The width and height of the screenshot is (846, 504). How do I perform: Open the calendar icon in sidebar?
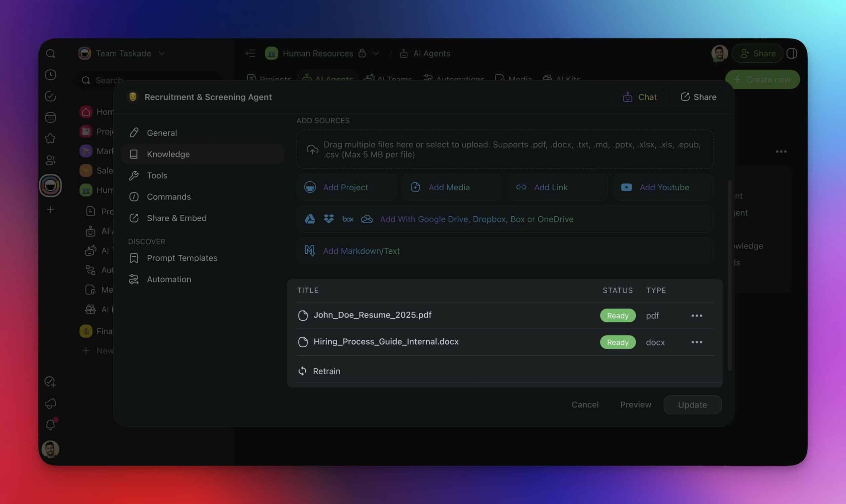[50, 118]
